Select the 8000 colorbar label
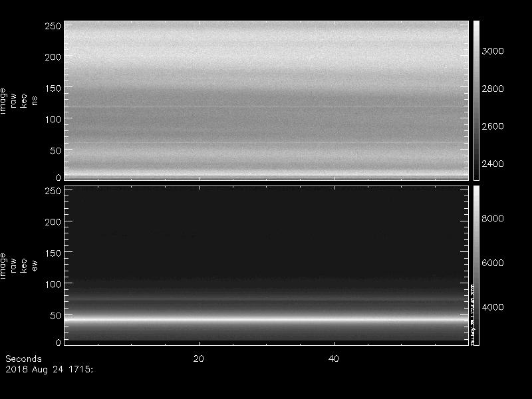This screenshot has width=532, height=399. (493, 219)
